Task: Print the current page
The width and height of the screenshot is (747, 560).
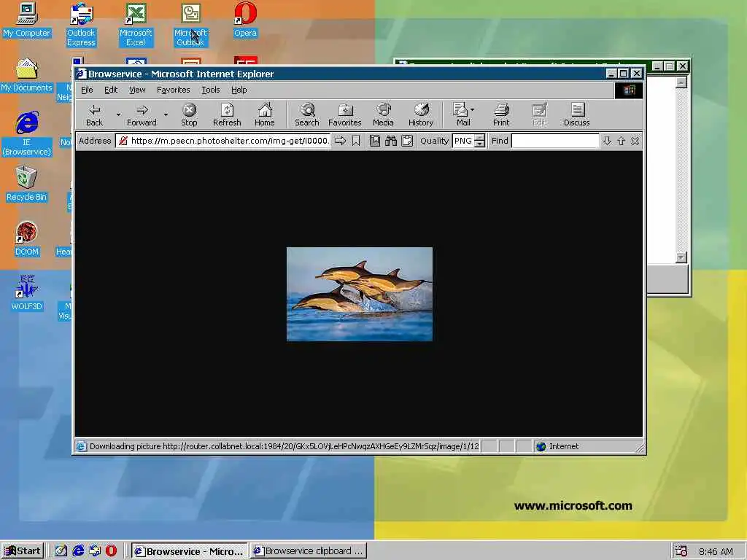Action: click(501, 114)
